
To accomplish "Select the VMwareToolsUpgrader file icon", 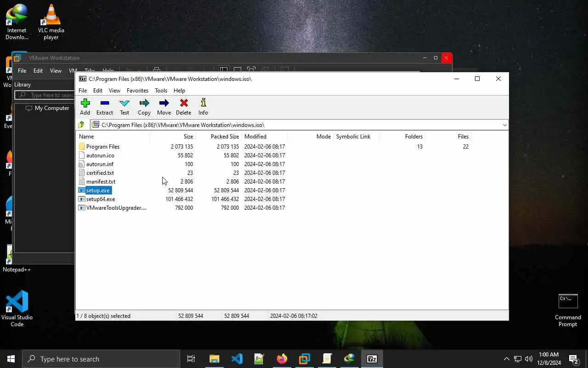I will (82, 207).
